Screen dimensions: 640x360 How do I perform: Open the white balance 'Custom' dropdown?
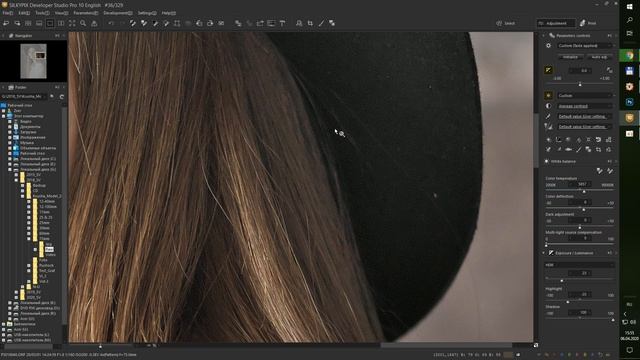click(x=584, y=96)
